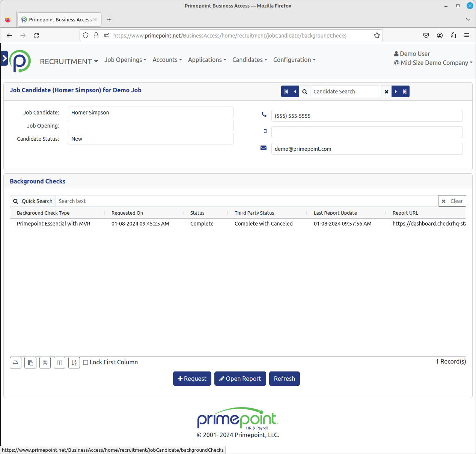Click the Job Opening field
476x454 pixels.
(x=151, y=126)
